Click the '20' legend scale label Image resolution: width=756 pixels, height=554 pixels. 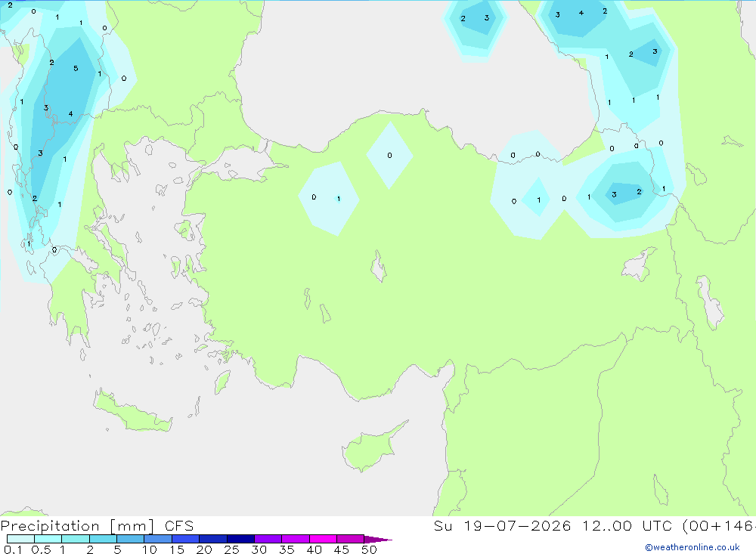[204, 549]
